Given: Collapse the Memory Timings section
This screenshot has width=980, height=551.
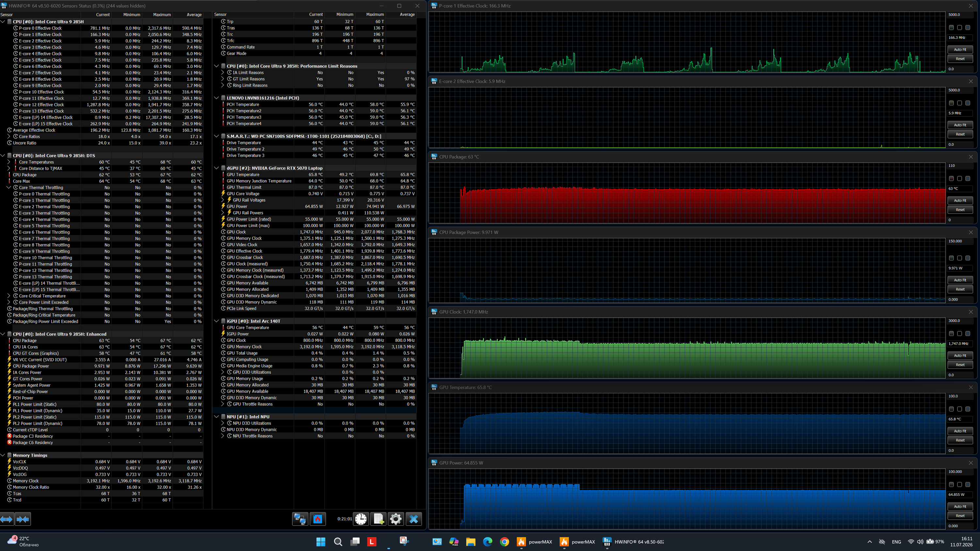Looking at the screenshot, I should pyautogui.click(x=3, y=455).
